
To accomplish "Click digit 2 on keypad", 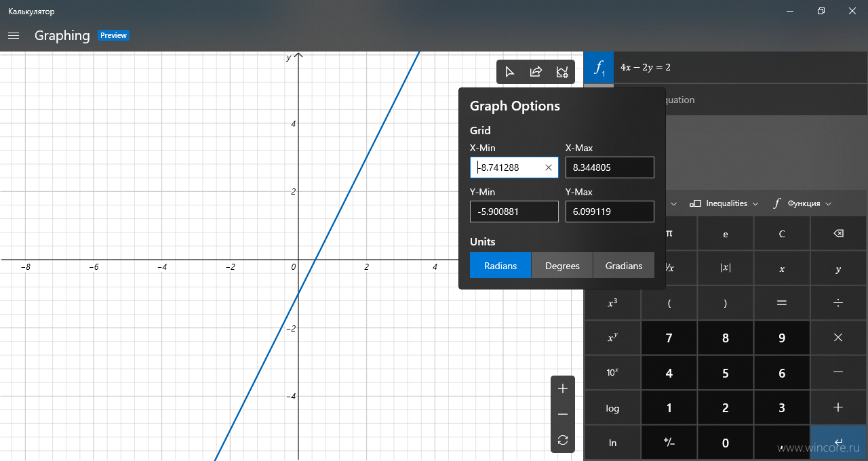I will point(726,407).
